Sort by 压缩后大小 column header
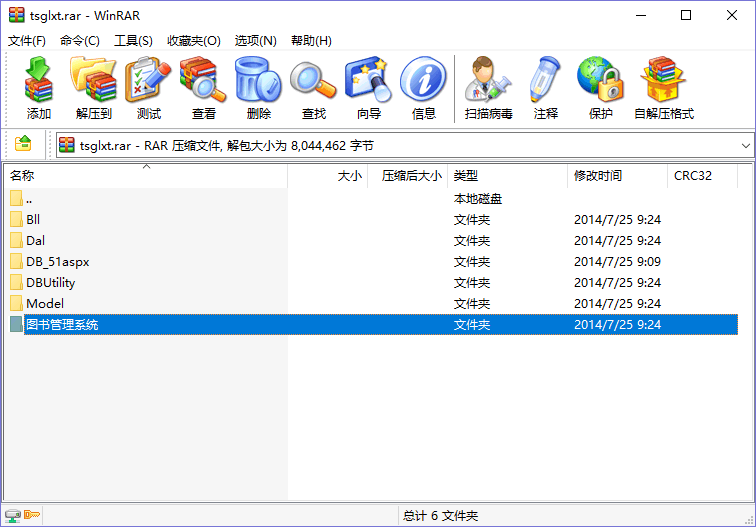 [x=408, y=176]
